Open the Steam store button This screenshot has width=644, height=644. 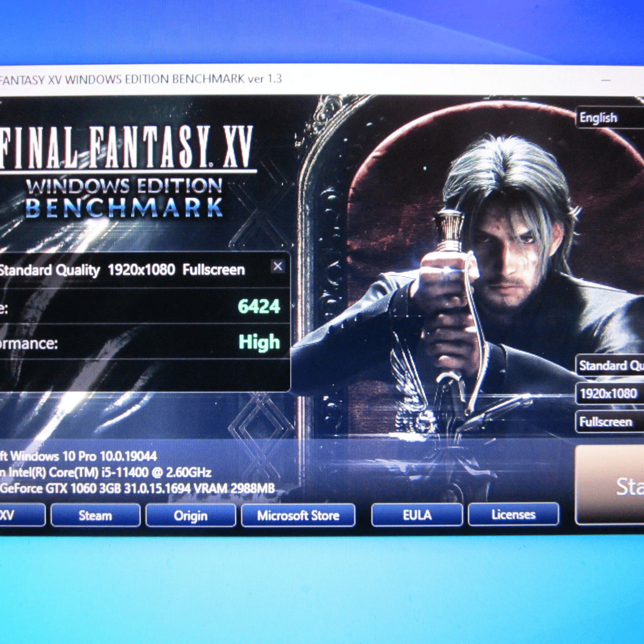[x=95, y=516]
